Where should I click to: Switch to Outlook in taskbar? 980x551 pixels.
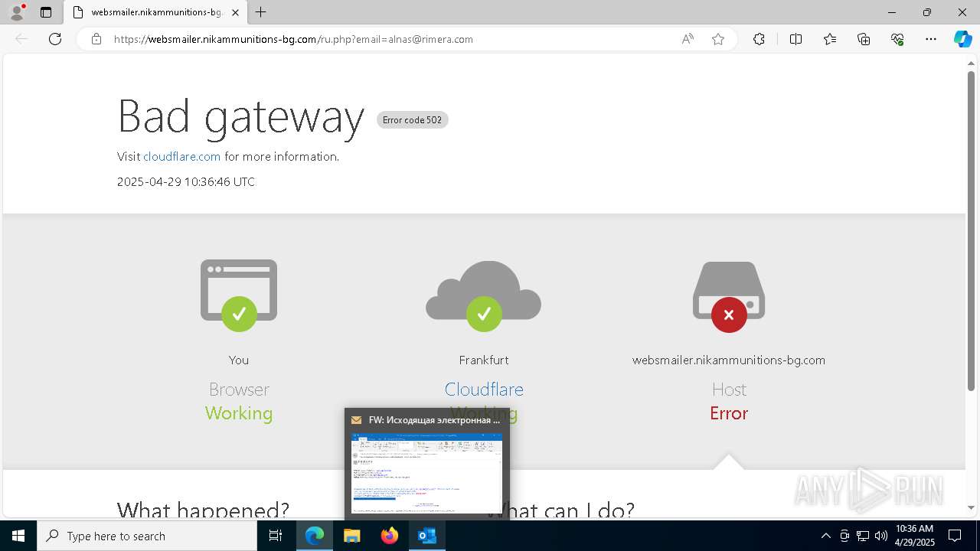[427, 536]
